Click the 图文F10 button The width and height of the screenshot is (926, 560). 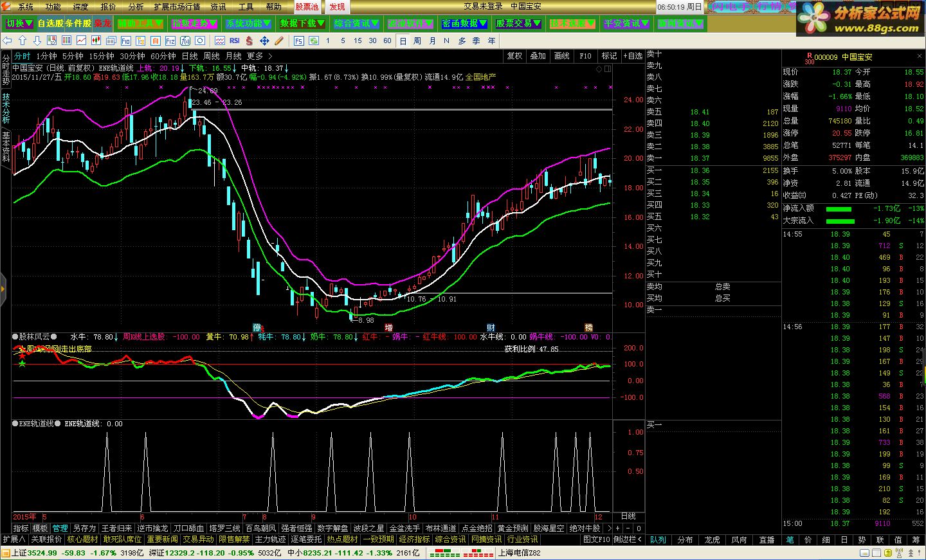click(x=596, y=539)
